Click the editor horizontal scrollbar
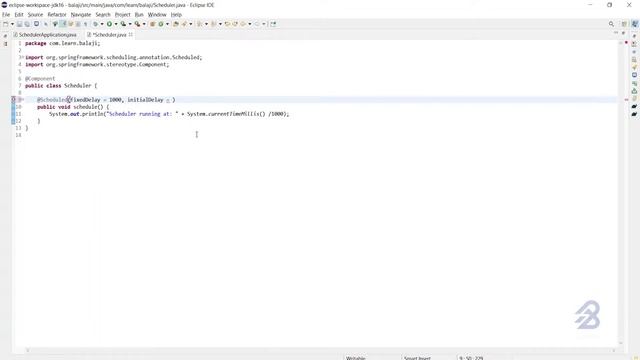Viewport: 640px width, 360px height. (320, 350)
